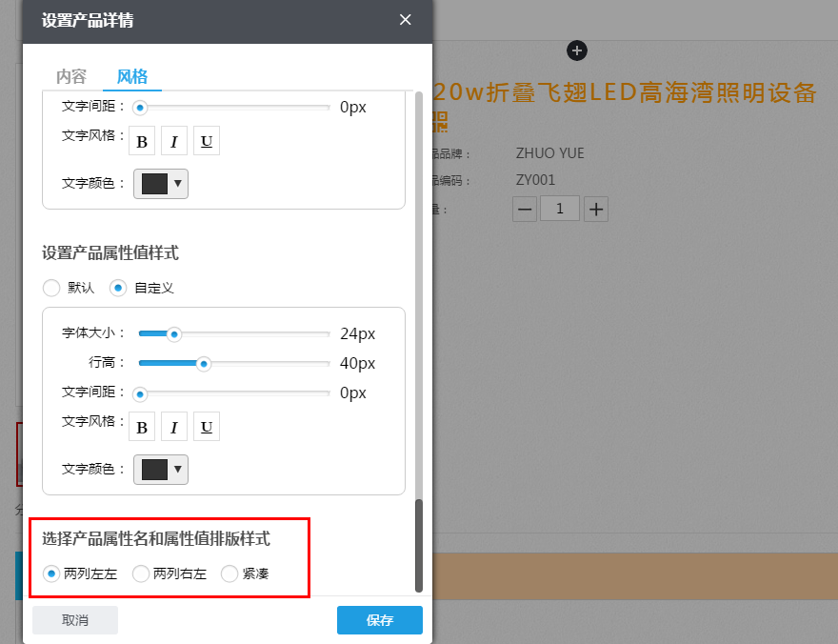The height and width of the screenshot is (644, 838).
Task: Apply italic style to attribute name text
Action: click(x=173, y=140)
